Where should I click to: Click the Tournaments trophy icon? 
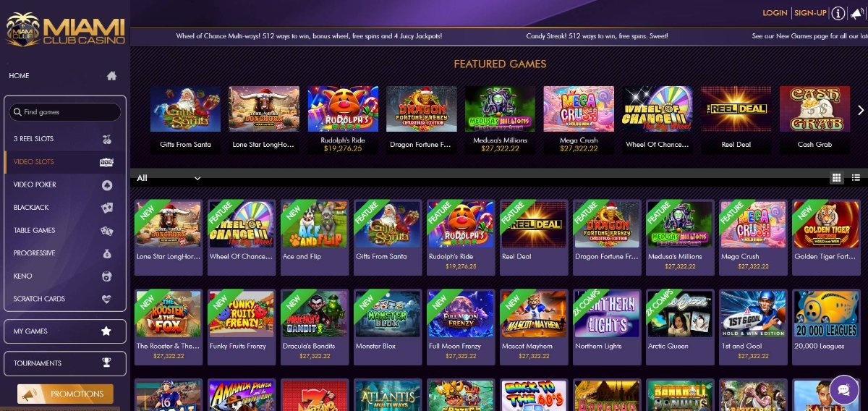pyautogui.click(x=106, y=363)
